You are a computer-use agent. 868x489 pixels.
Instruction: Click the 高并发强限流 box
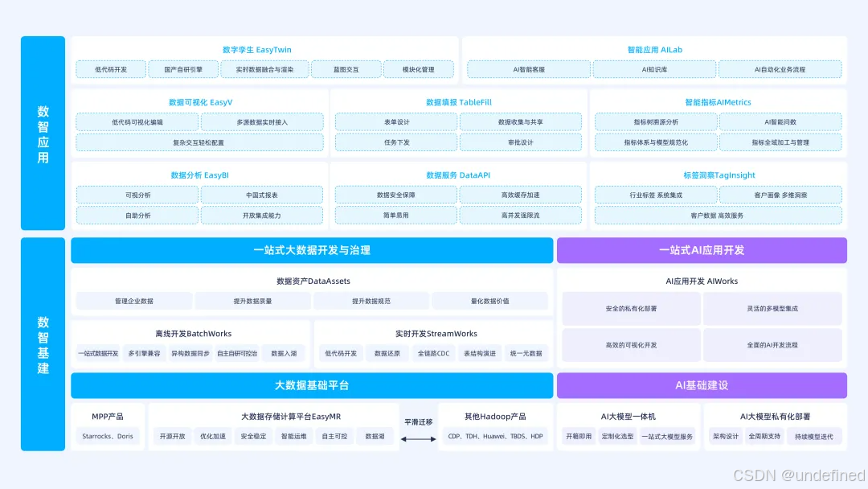point(520,216)
